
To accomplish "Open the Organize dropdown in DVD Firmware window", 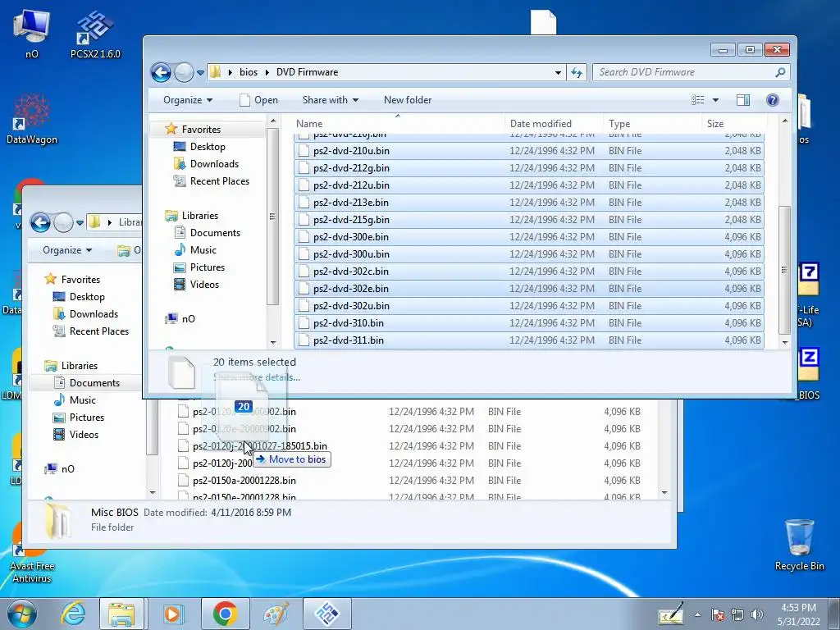I will point(188,100).
